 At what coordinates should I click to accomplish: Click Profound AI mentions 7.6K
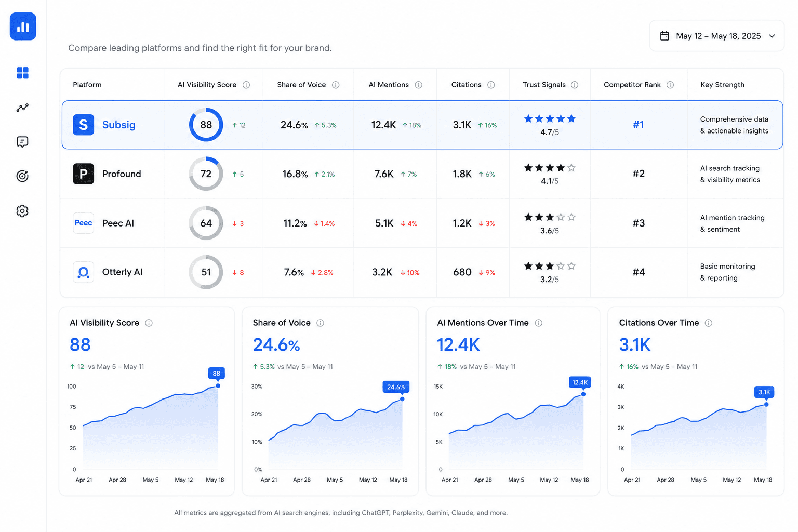point(384,174)
